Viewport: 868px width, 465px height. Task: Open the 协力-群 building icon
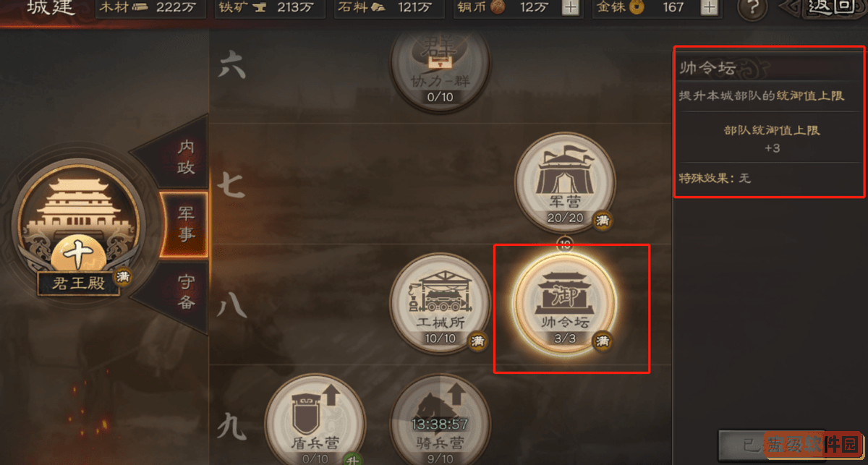(x=440, y=67)
